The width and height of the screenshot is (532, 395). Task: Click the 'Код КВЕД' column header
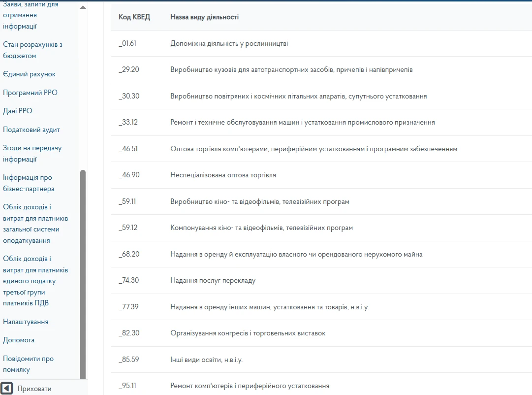pyautogui.click(x=134, y=17)
